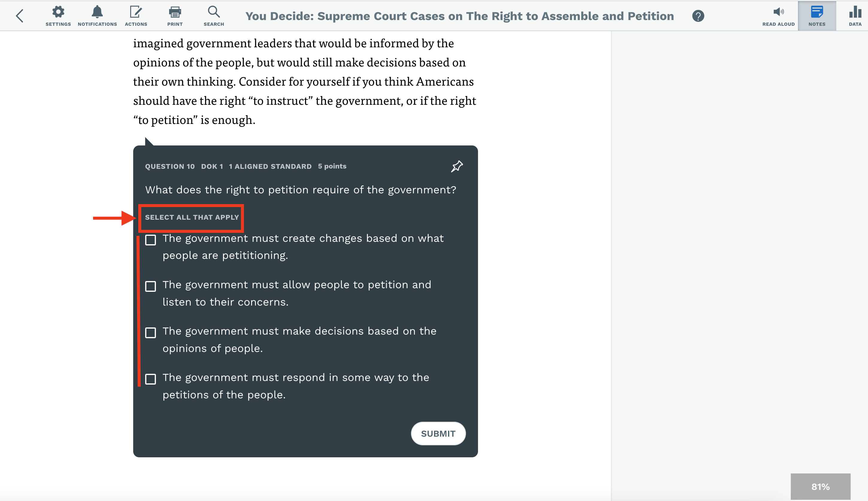Check 'make decisions based on opinions' option
Viewport: 868px width, 501px height.
[150, 333]
